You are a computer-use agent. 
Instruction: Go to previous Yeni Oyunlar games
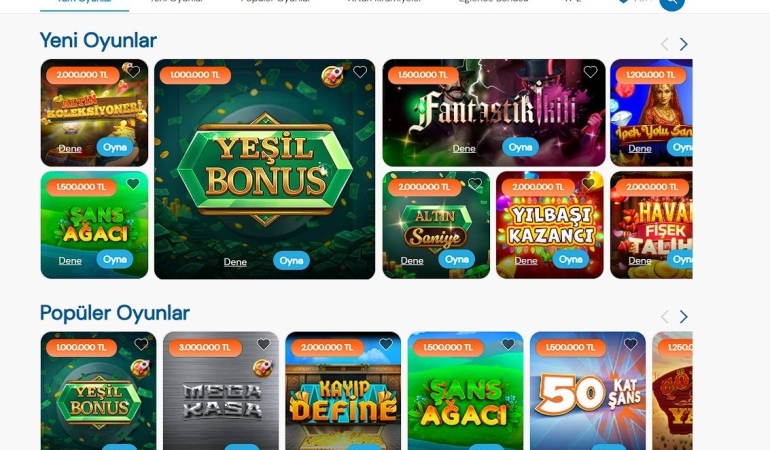pos(664,44)
